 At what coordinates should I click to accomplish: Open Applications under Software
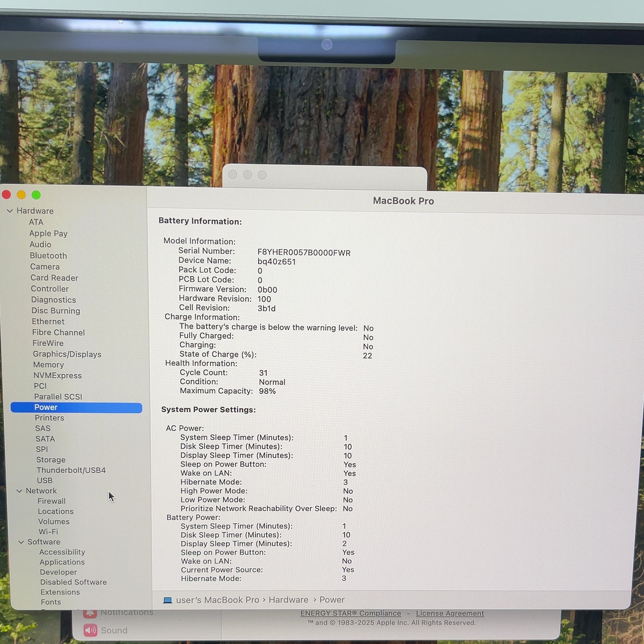(62, 562)
